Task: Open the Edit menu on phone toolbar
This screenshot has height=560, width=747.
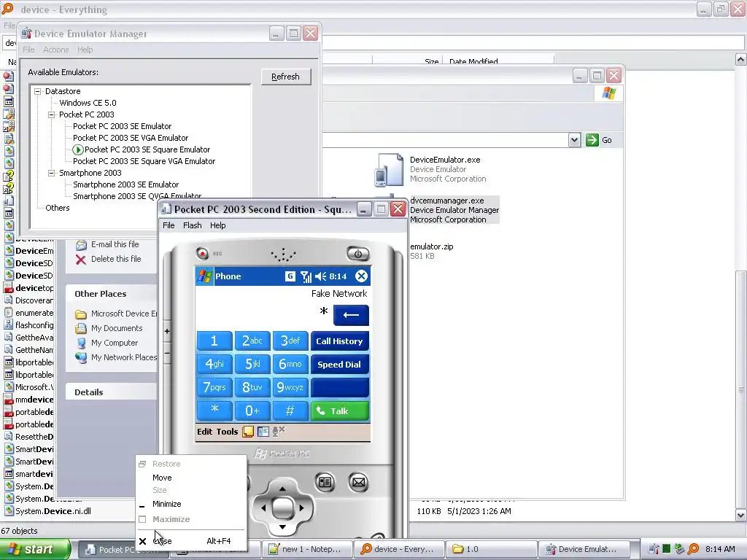Action: 205,432
